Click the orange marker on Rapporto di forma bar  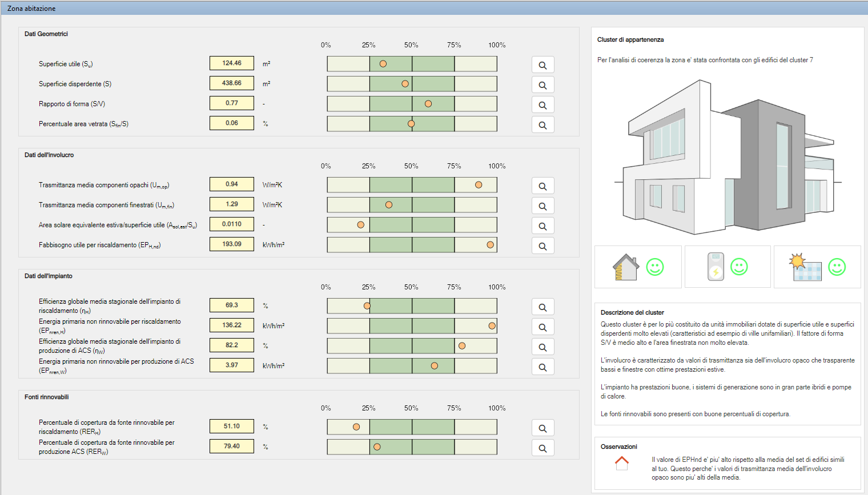428,104
